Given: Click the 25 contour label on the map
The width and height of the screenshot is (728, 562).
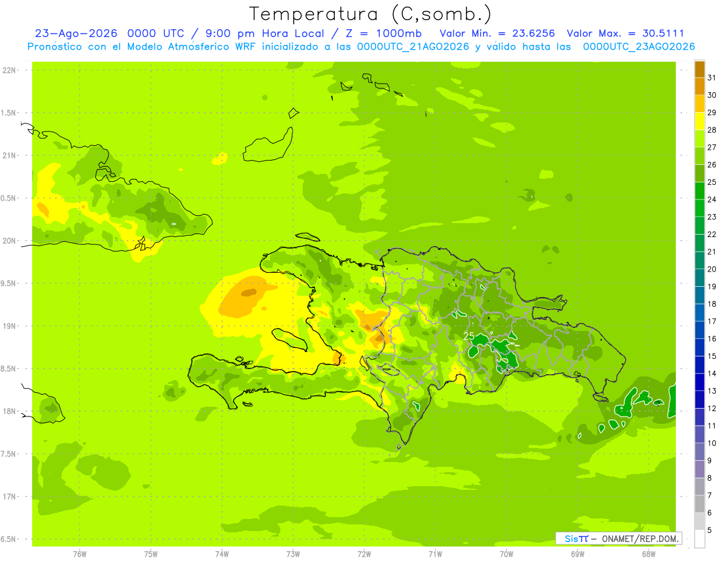Looking at the screenshot, I should tap(469, 335).
